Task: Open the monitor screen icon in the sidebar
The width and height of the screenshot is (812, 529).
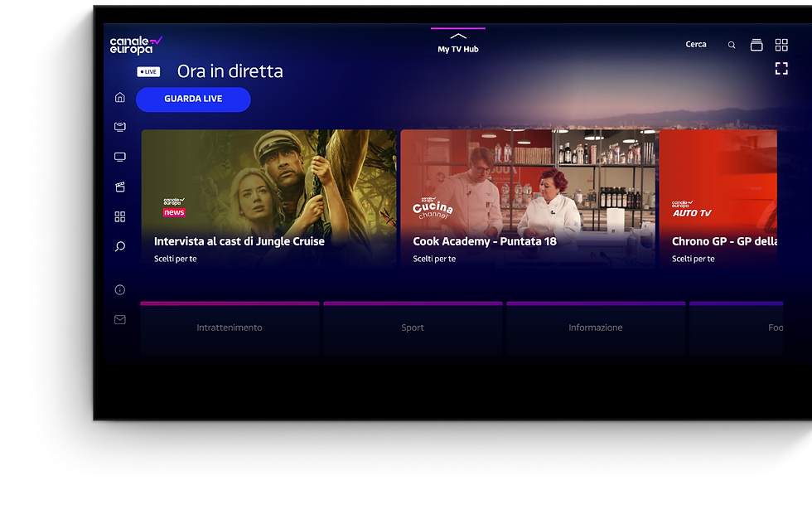Action: coord(119,157)
